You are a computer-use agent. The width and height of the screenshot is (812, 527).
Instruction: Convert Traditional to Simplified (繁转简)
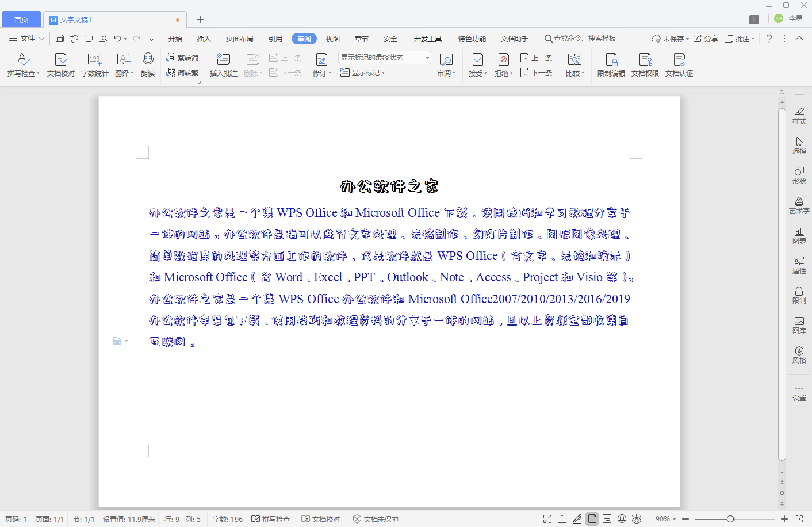coord(182,58)
